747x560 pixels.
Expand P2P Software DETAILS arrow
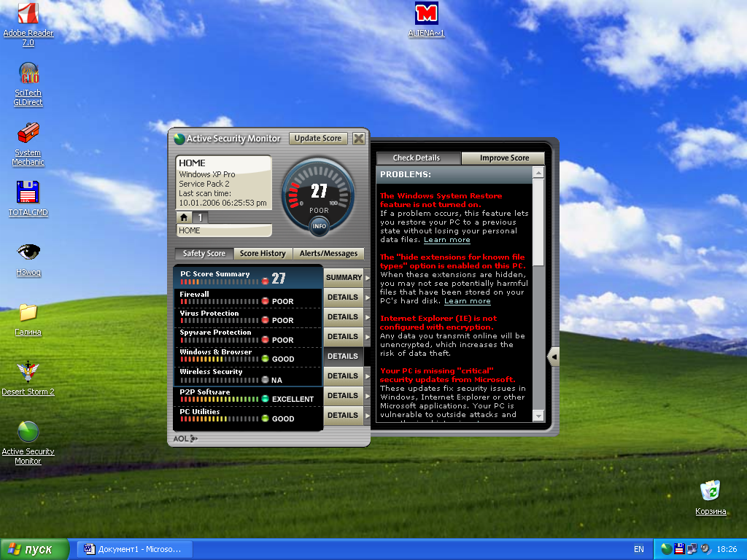pyautogui.click(x=368, y=396)
